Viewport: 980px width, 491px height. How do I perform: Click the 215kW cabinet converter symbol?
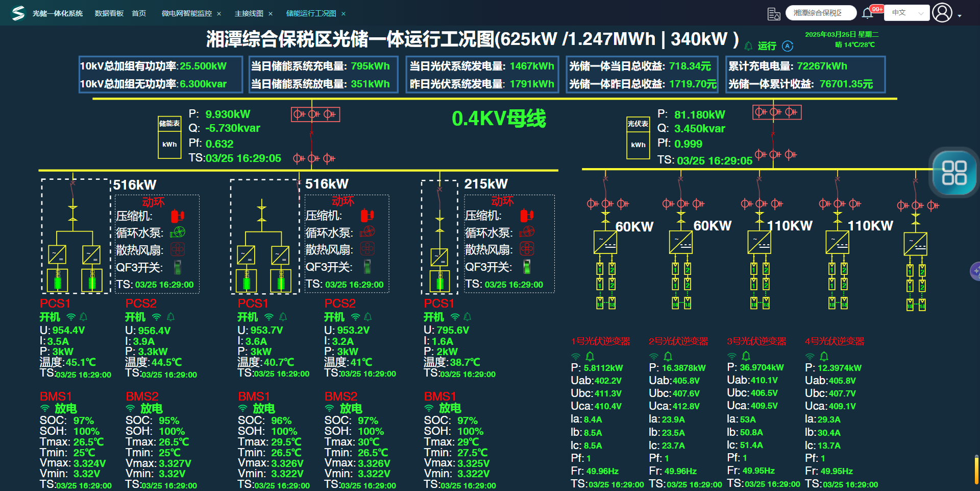[439, 257]
